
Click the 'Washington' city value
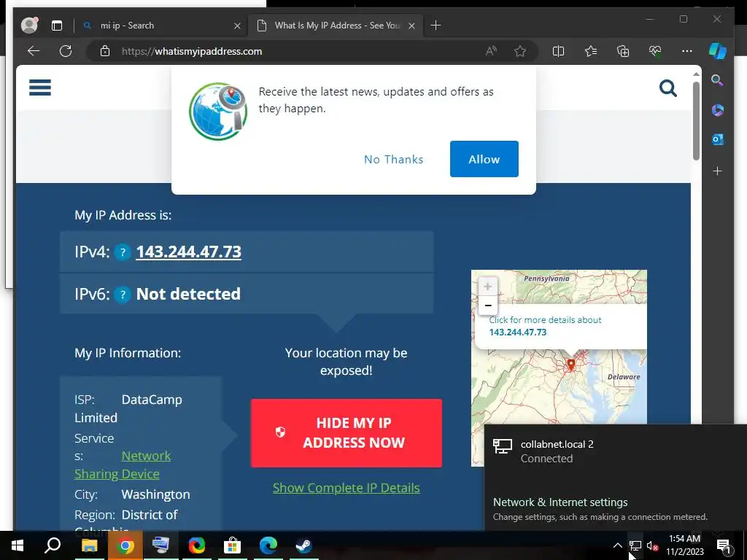[x=156, y=494]
